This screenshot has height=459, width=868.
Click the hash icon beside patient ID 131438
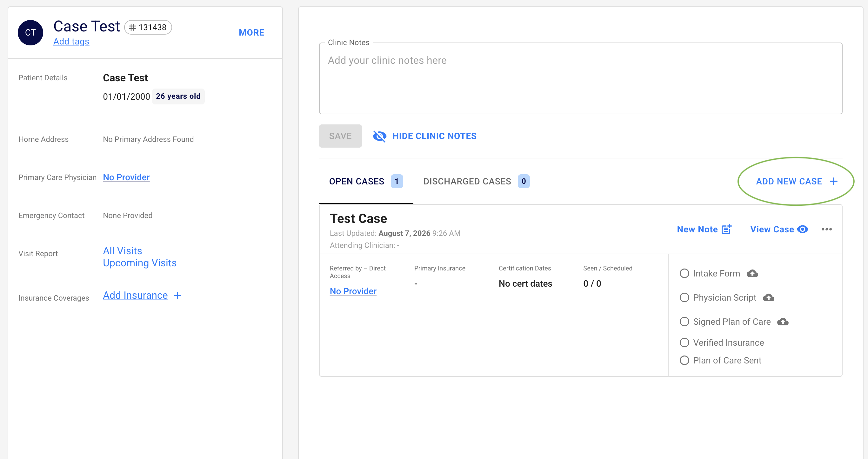point(132,27)
